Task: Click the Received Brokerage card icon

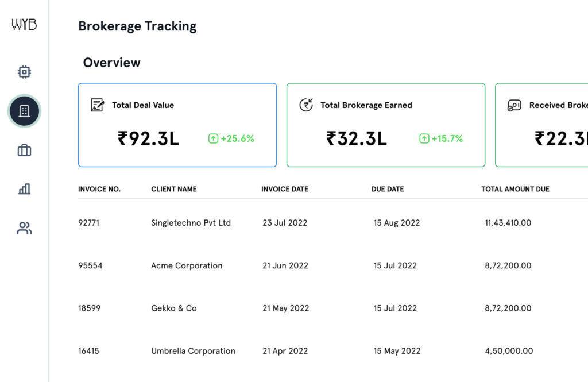Action: point(514,105)
